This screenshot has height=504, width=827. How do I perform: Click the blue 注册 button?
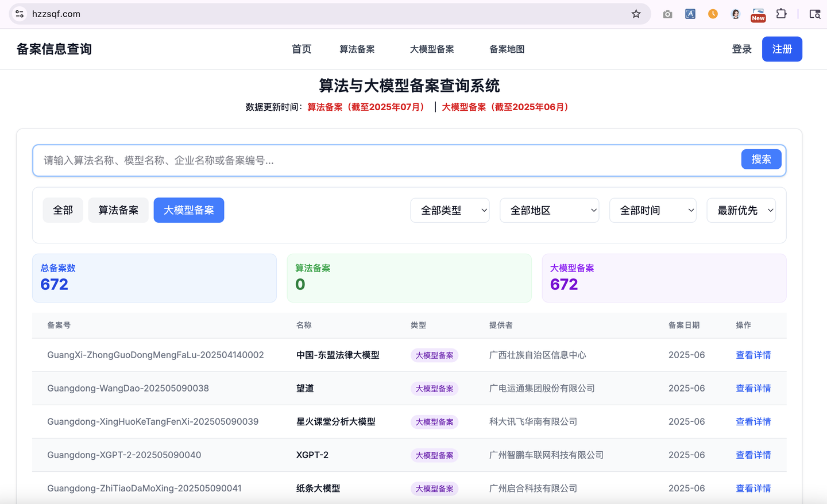click(782, 49)
